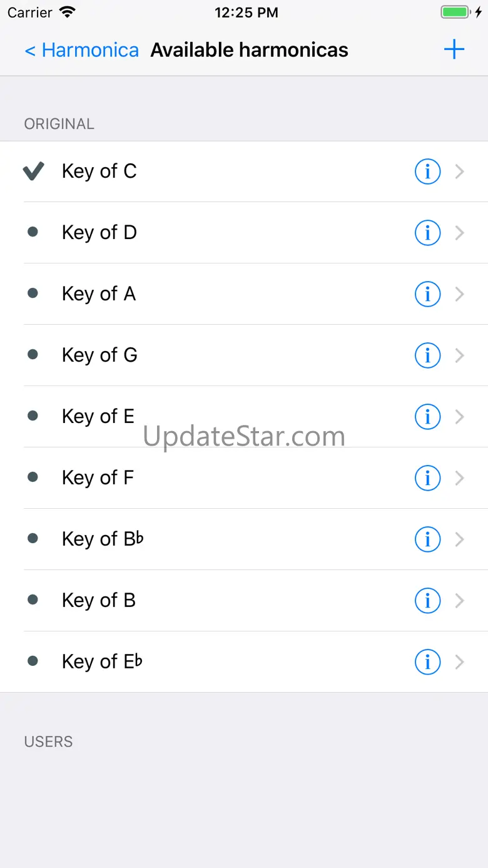Expand Key of B with chevron arrow
This screenshot has height=868, width=488.
tap(460, 601)
